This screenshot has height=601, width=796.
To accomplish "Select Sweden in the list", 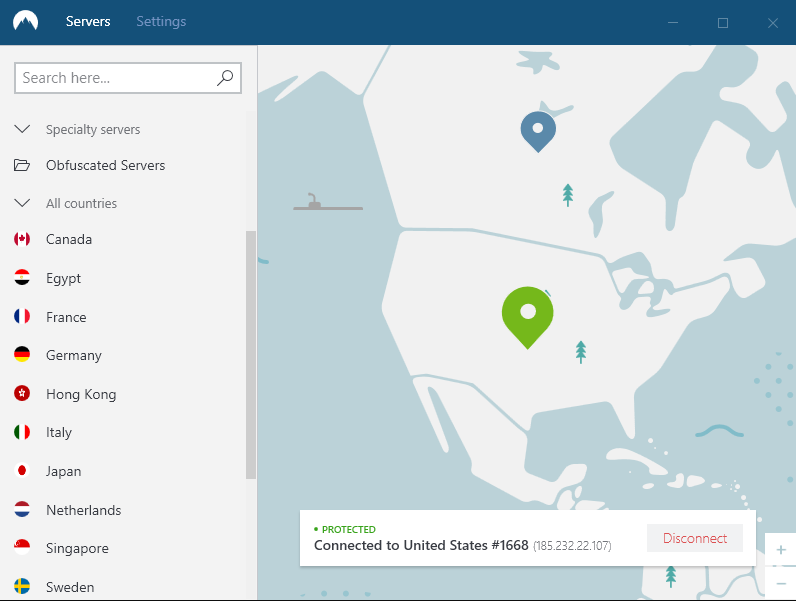I will click(70, 587).
